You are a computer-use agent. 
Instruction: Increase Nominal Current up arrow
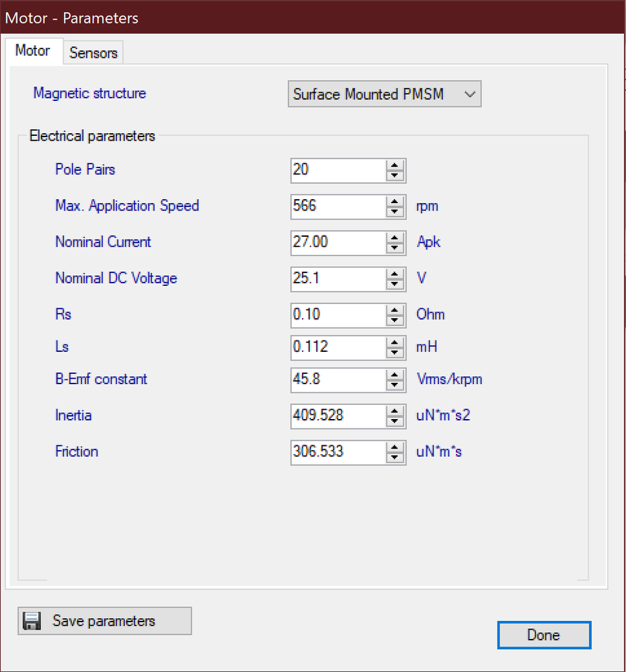click(x=395, y=238)
